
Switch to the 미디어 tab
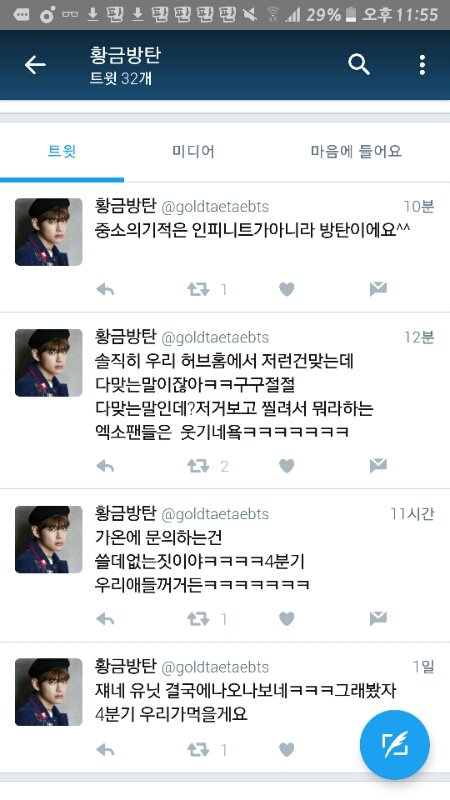click(x=193, y=152)
